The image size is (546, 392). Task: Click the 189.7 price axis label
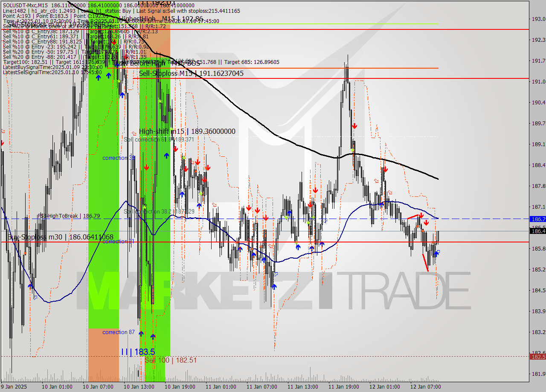538,124
